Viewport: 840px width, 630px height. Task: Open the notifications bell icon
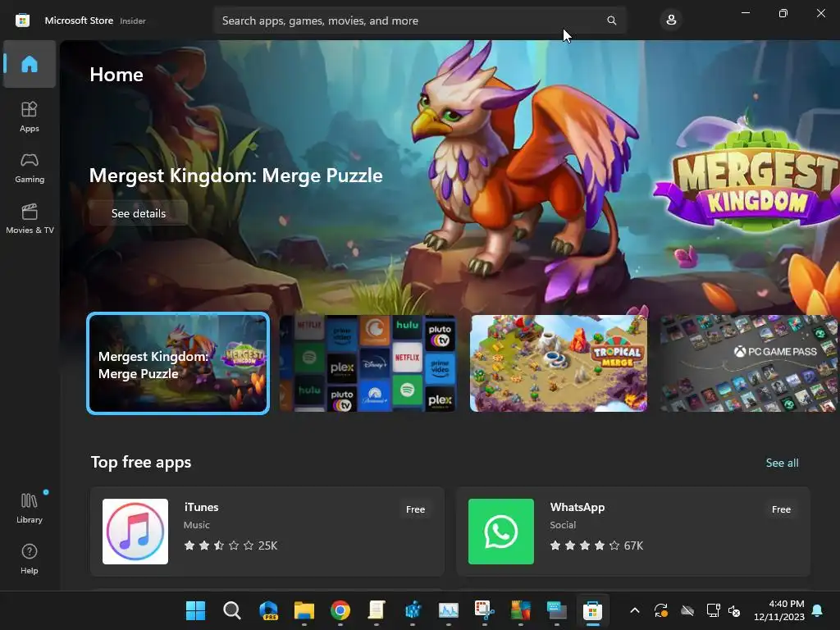818,610
